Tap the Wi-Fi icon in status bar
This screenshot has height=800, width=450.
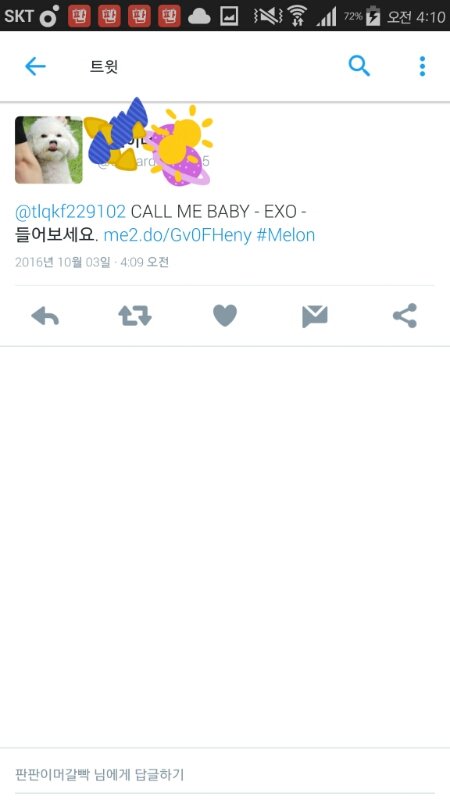(x=296, y=16)
